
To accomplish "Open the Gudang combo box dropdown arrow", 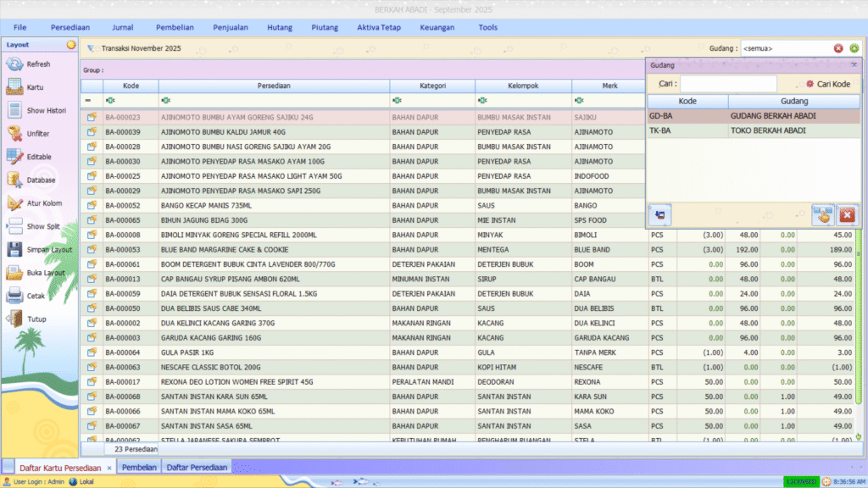I will [854, 48].
